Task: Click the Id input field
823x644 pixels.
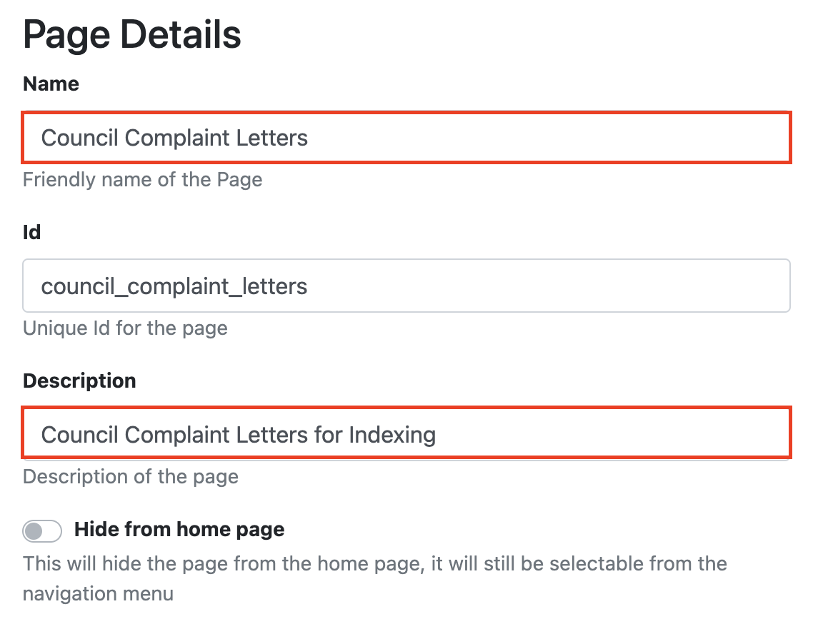Action: [406, 286]
